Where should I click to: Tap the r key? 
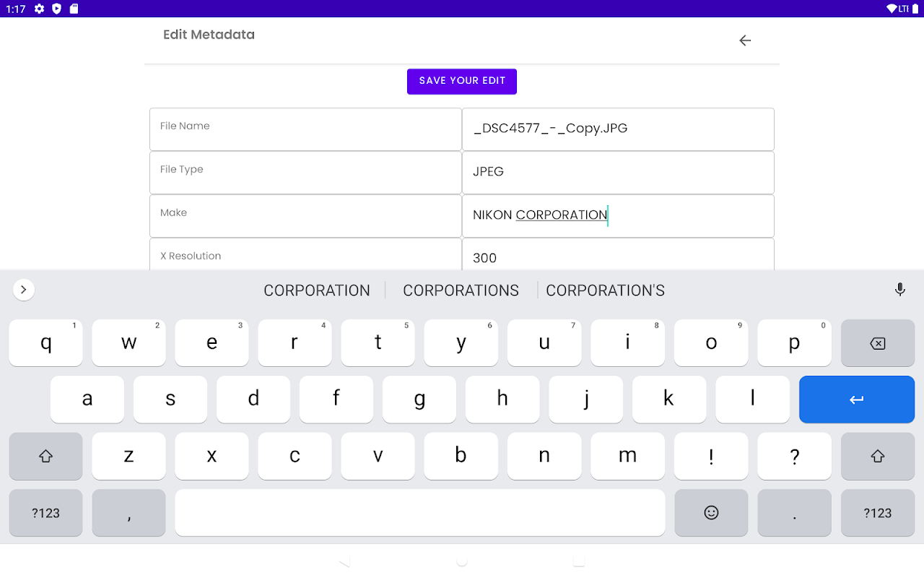point(295,343)
